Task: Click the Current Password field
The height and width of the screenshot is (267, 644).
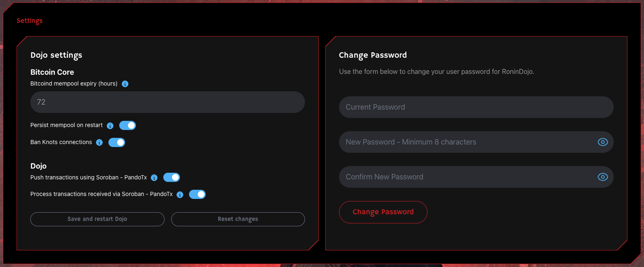Action: (476, 107)
